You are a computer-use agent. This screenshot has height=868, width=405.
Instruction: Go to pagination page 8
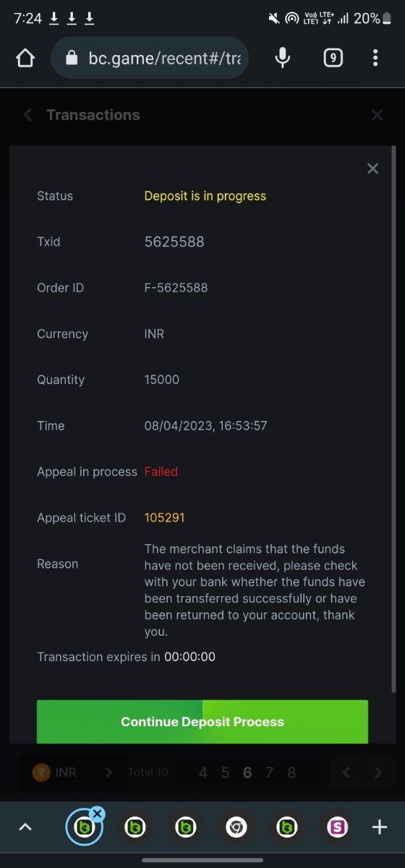(x=291, y=773)
